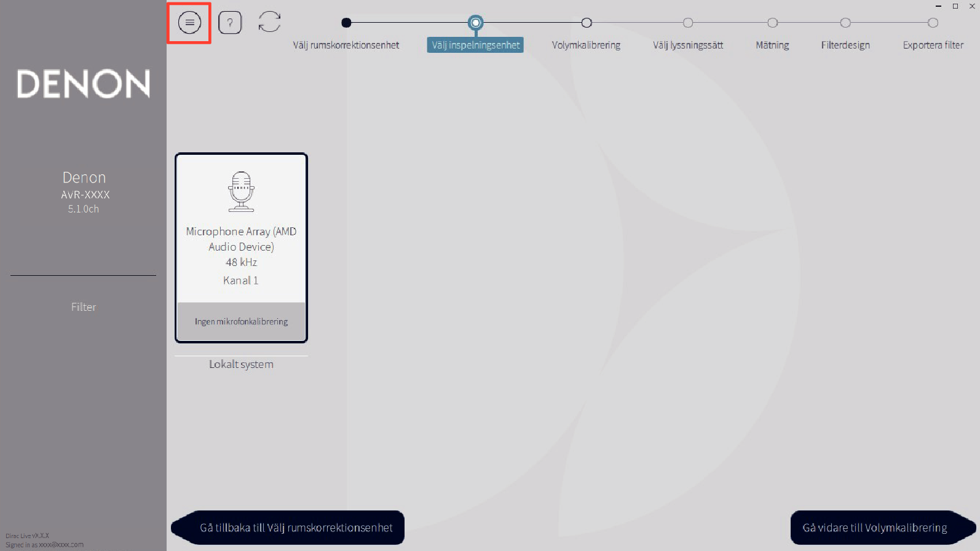This screenshot has width=980, height=551.
Task: Go to step Välj rumskorrektionsenhet
Action: tap(346, 45)
